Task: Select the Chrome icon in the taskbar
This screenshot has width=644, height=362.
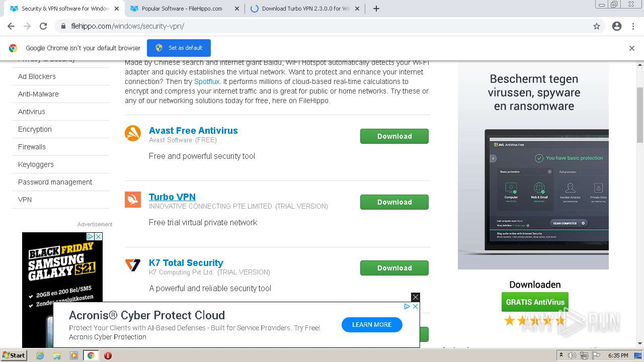Action: coord(91,355)
